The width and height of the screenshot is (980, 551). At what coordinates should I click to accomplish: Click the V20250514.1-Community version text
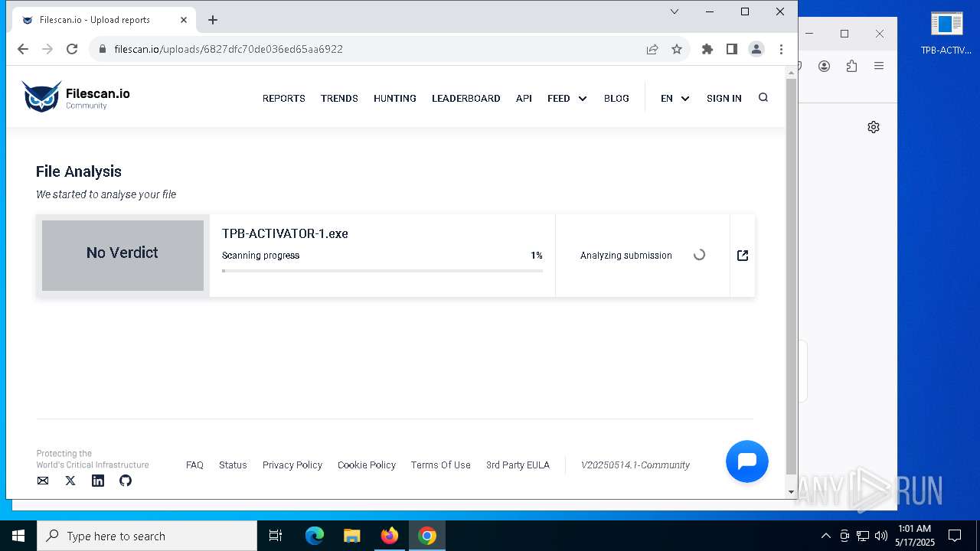point(635,465)
